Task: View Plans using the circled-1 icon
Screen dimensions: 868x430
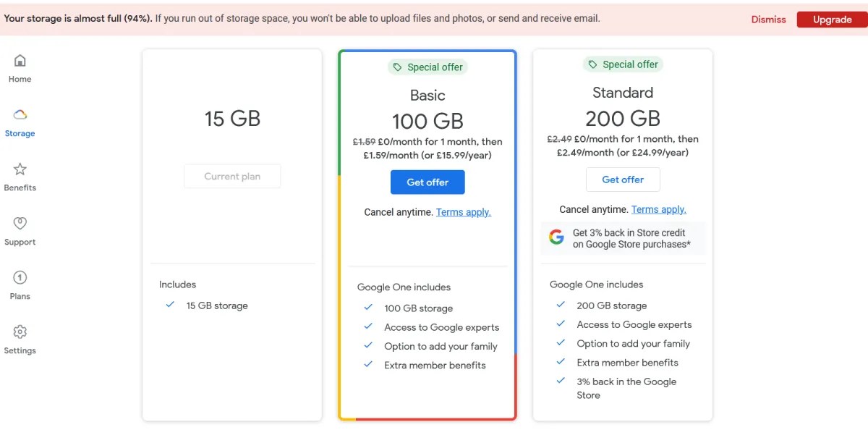Action: (x=20, y=278)
